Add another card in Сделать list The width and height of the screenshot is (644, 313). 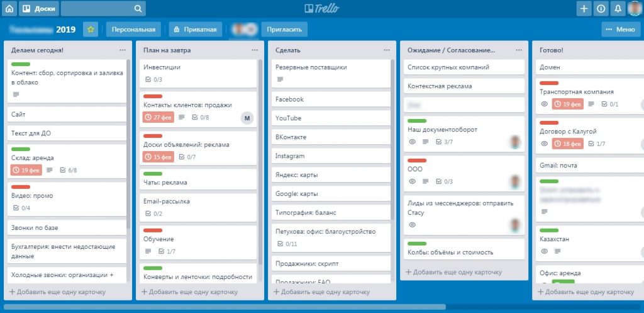(321, 292)
